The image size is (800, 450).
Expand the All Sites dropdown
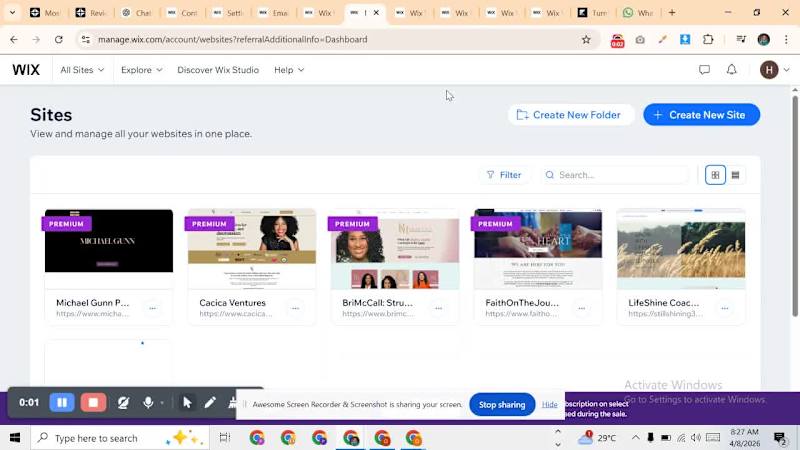82,70
